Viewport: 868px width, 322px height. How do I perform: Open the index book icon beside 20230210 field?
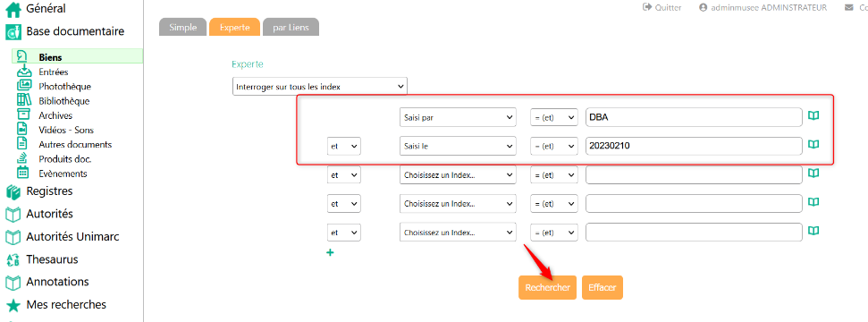tap(813, 144)
